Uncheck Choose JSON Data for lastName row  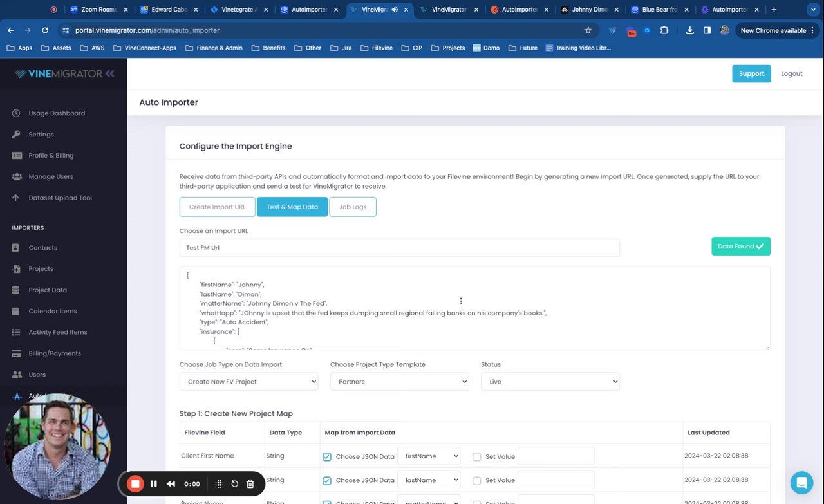[x=327, y=481]
